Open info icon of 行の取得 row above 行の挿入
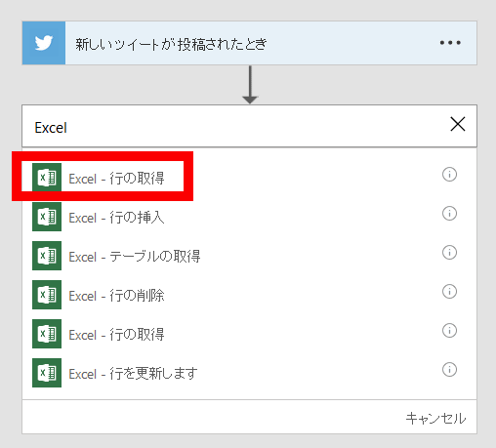Screen dimensions: 496x448 [x=449, y=175]
